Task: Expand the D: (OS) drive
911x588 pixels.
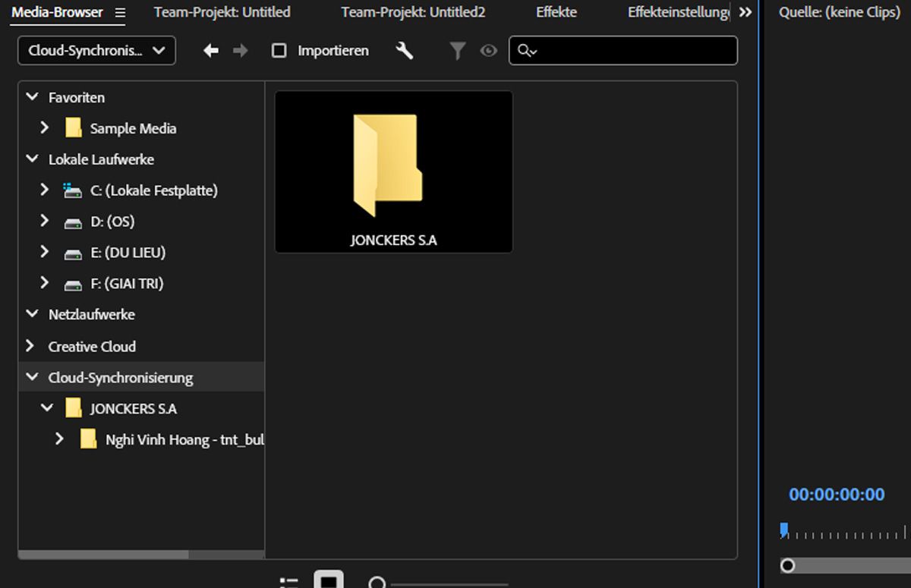Action: pyautogui.click(x=45, y=221)
